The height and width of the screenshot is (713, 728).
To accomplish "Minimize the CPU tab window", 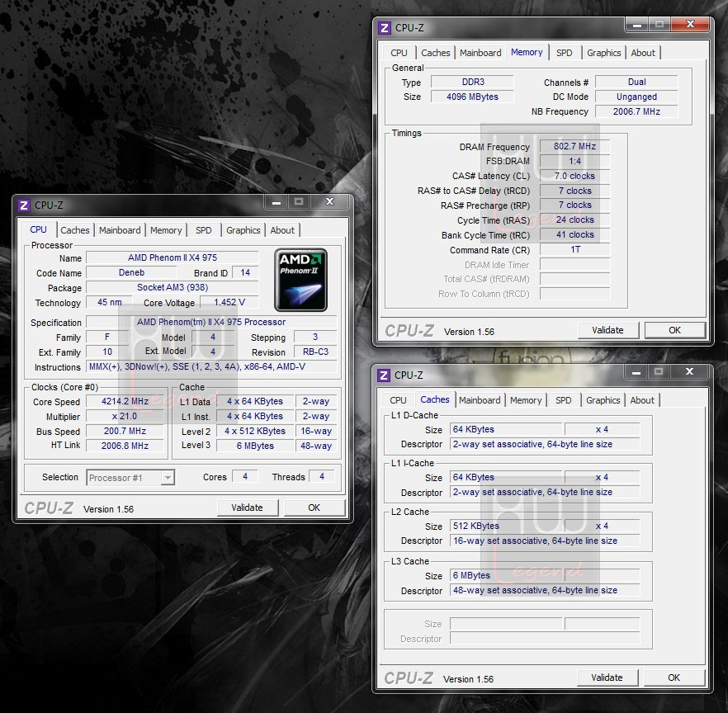I will pos(277,202).
